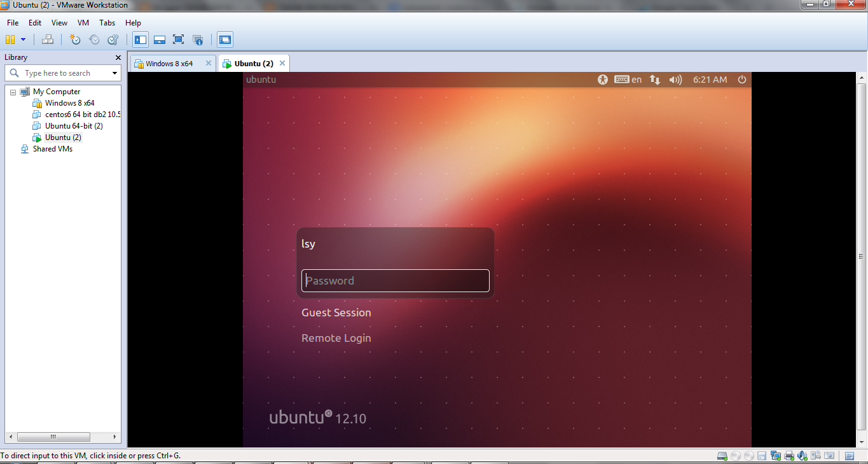The image size is (868, 464).
Task: Open the VM menu
Action: click(83, 22)
